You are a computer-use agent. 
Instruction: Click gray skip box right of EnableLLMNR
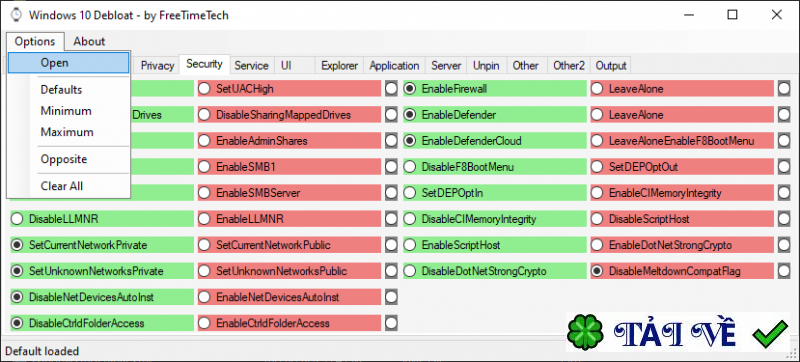[391, 219]
